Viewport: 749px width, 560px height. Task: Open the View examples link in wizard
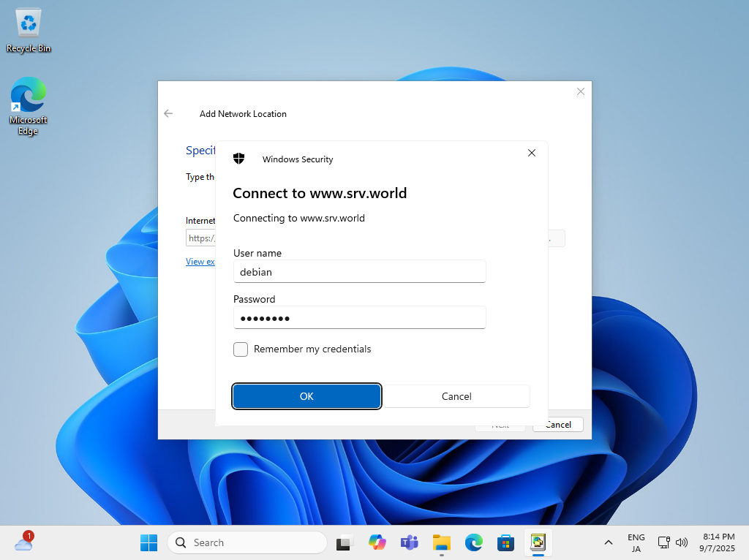pos(200,262)
